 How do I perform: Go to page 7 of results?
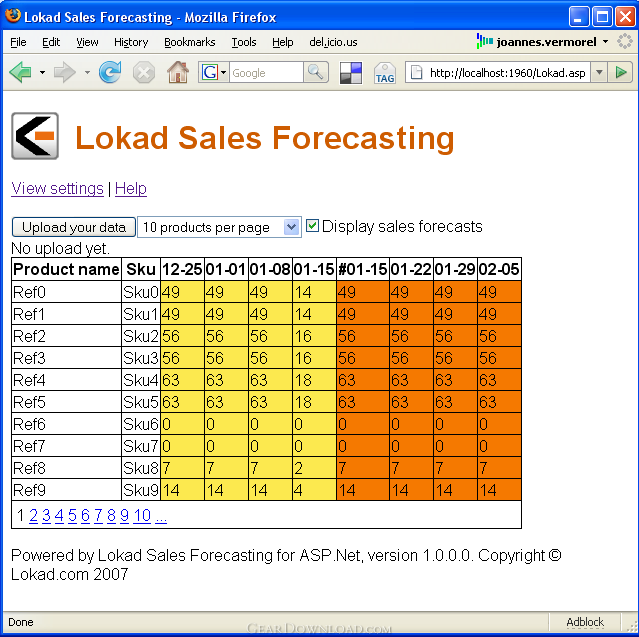tap(98, 516)
